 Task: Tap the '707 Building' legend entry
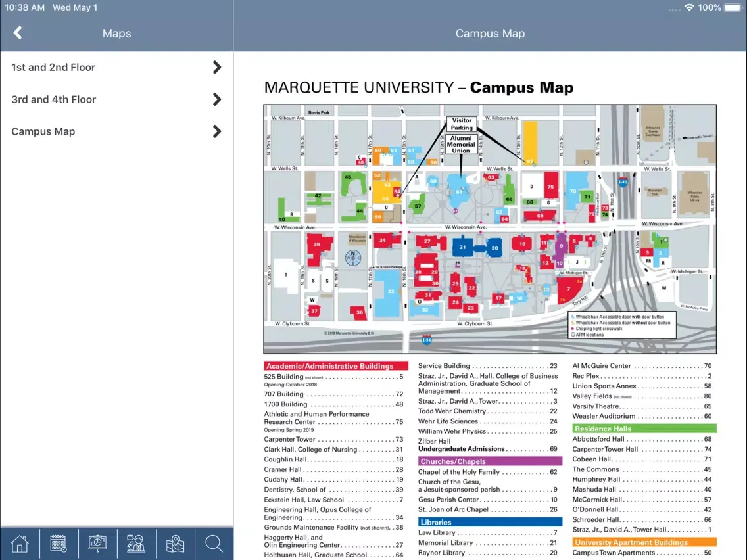333,394
